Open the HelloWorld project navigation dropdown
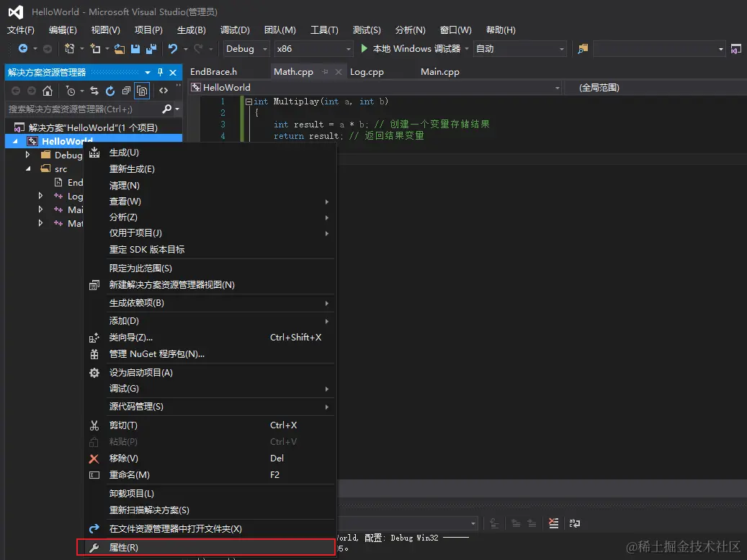This screenshot has height=560, width=747. (x=375, y=88)
